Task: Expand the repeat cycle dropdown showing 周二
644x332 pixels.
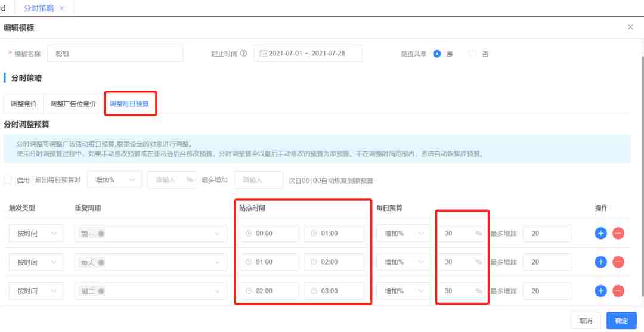Action: pyautogui.click(x=151, y=291)
